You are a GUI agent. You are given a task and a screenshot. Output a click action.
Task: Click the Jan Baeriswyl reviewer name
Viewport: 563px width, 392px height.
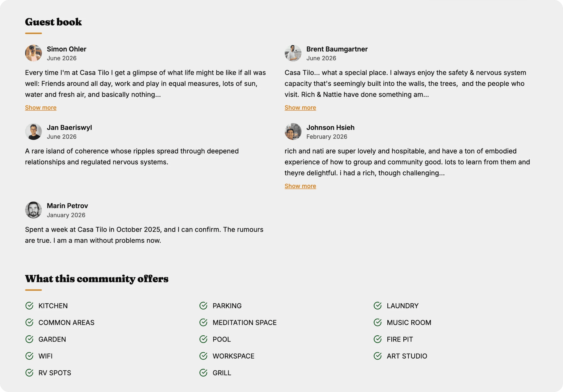click(x=69, y=128)
